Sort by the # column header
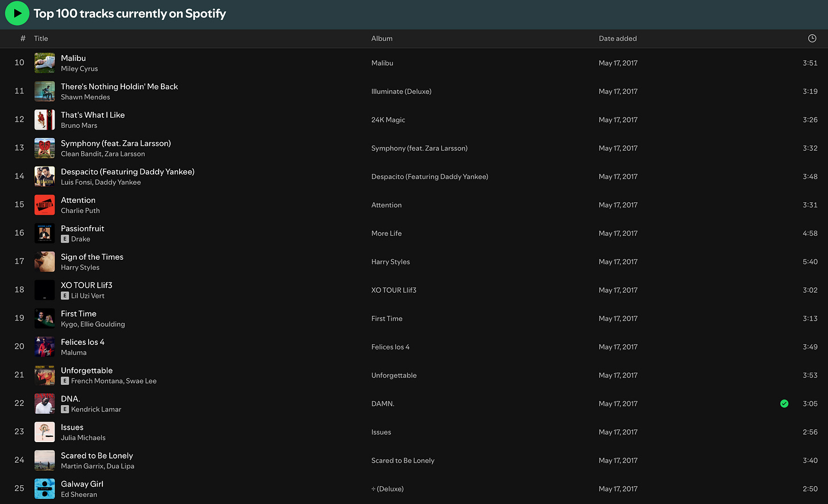This screenshot has width=828, height=504. 23,39
